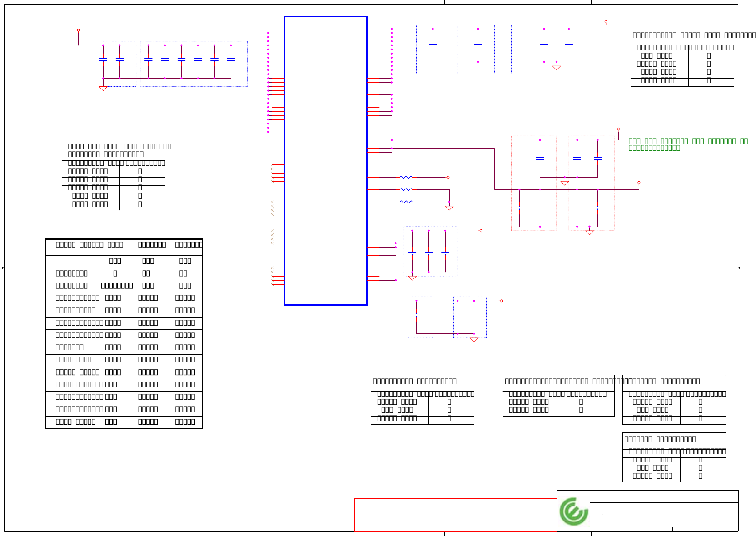
Task: Select the single capacitor in the bottom-left dashed box
Action: pos(416,314)
